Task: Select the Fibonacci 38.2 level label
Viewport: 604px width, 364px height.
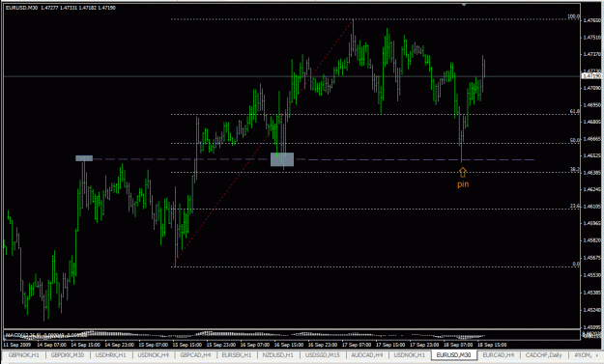Action: (575, 169)
